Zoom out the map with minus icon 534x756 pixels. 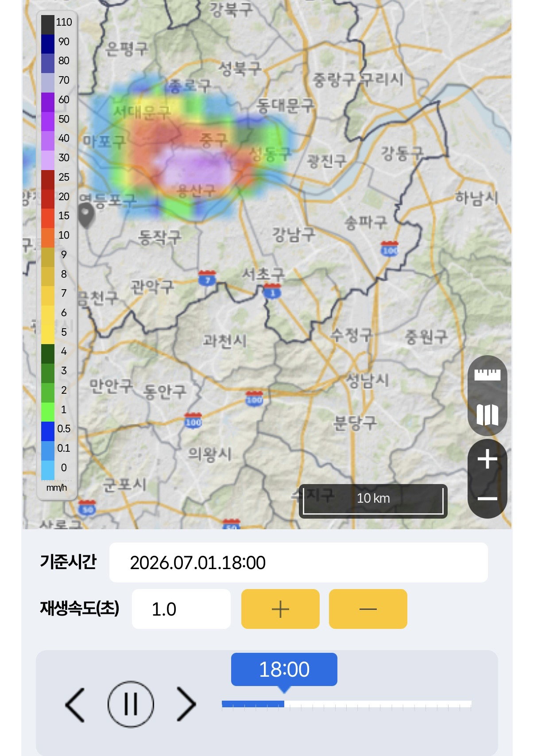click(487, 499)
